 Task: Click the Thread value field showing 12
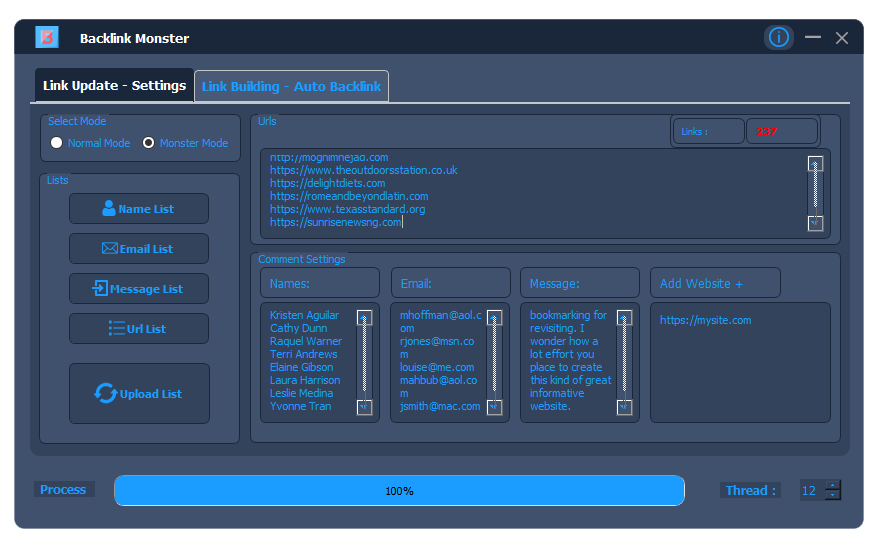coord(812,490)
